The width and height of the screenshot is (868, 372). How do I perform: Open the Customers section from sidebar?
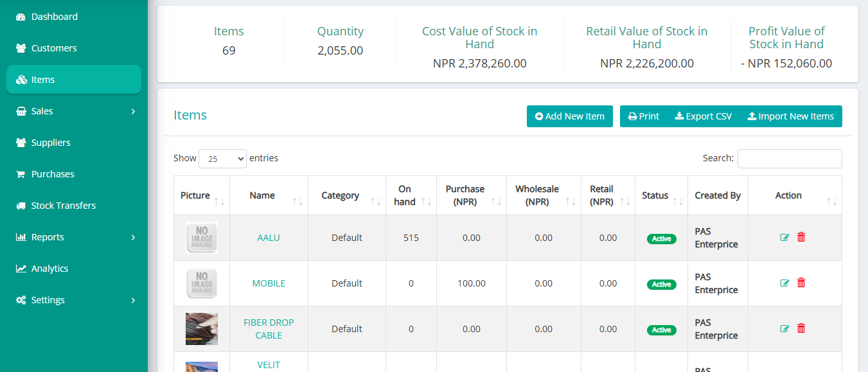pyautogui.click(x=54, y=48)
